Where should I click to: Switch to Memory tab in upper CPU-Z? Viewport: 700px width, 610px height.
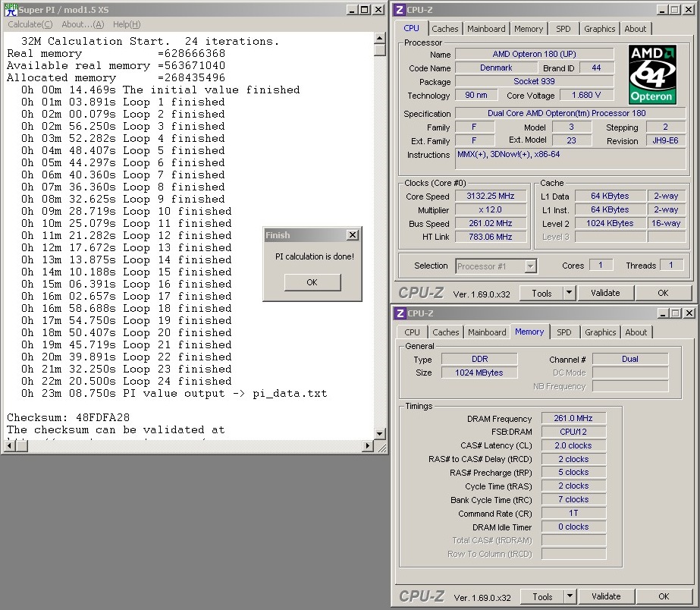pyautogui.click(x=529, y=29)
